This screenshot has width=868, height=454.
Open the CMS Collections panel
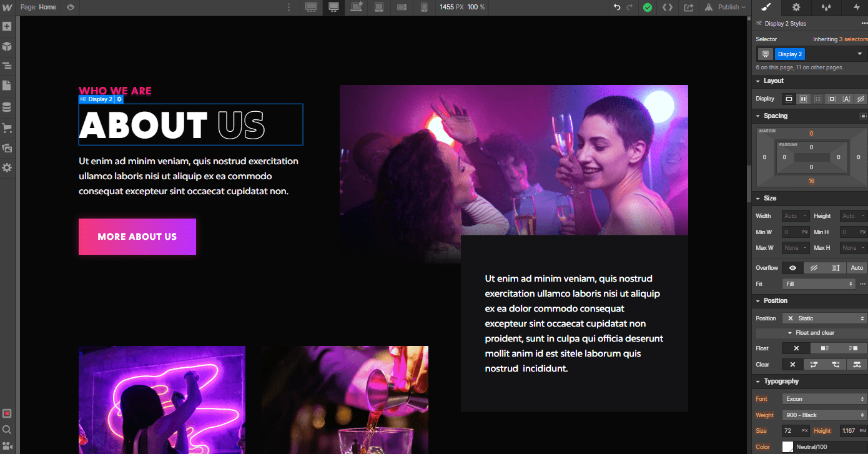tap(7, 107)
